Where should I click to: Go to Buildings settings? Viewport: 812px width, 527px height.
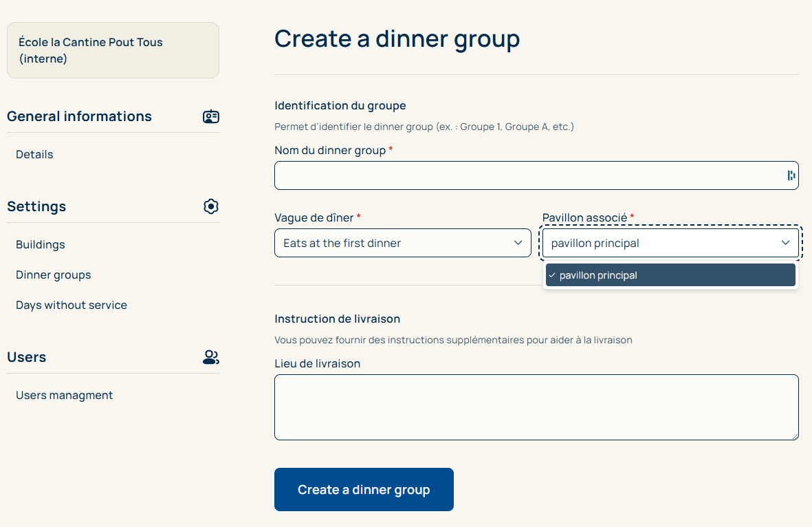point(41,245)
